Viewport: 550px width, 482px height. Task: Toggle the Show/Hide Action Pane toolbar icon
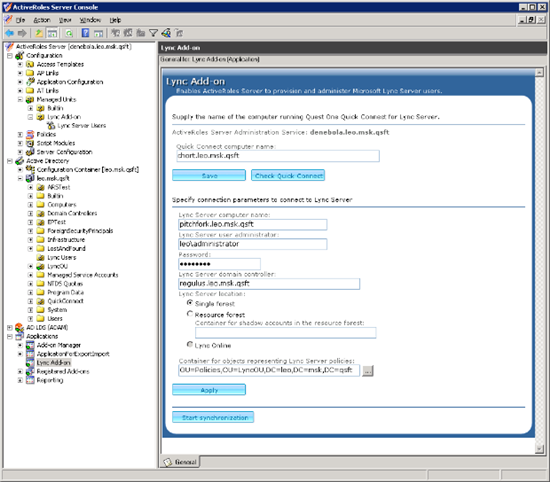99,33
